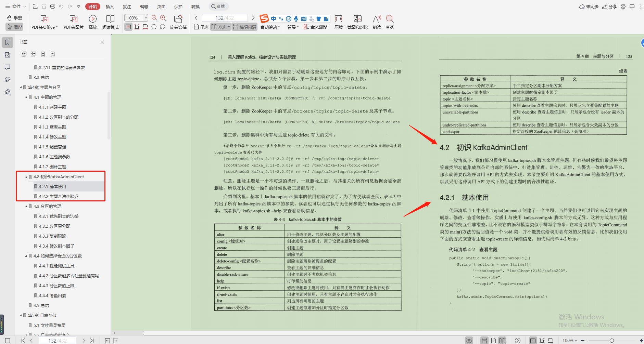Open bookmark 4.1.7 删除主题

coord(52,167)
